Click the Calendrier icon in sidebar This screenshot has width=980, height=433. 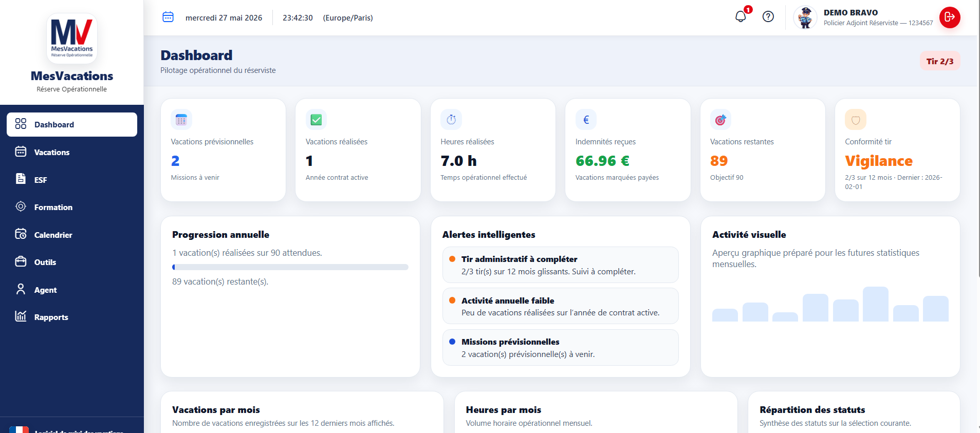tap(21, 234)
